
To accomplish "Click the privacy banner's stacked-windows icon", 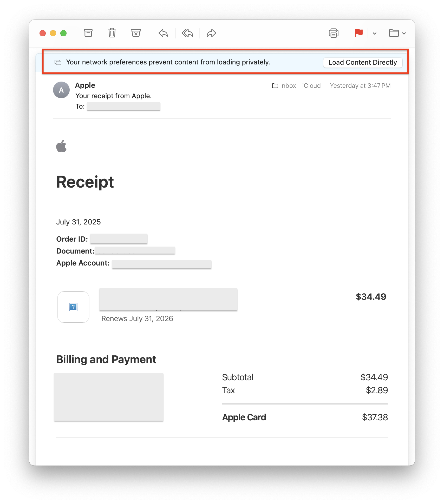I will [x=58, y=62].
